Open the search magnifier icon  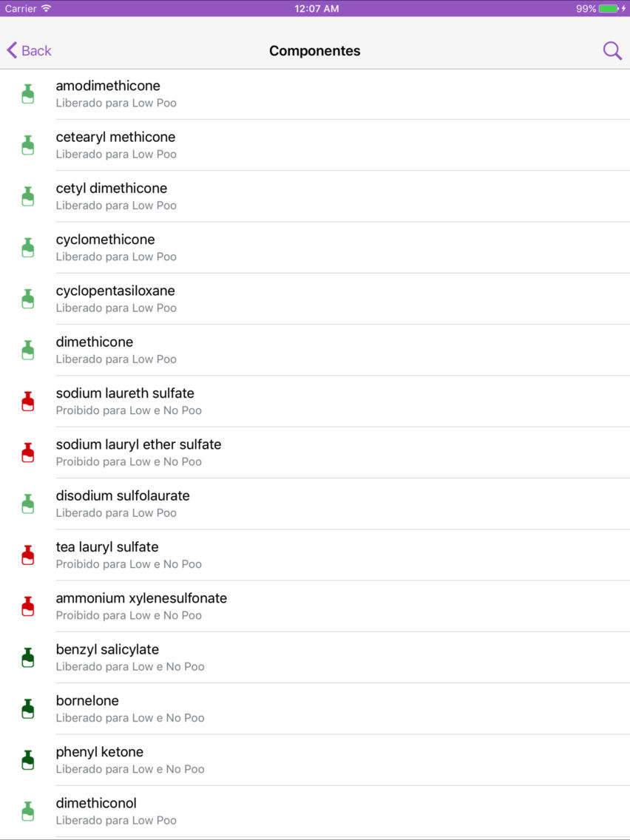tap(612, 51)
